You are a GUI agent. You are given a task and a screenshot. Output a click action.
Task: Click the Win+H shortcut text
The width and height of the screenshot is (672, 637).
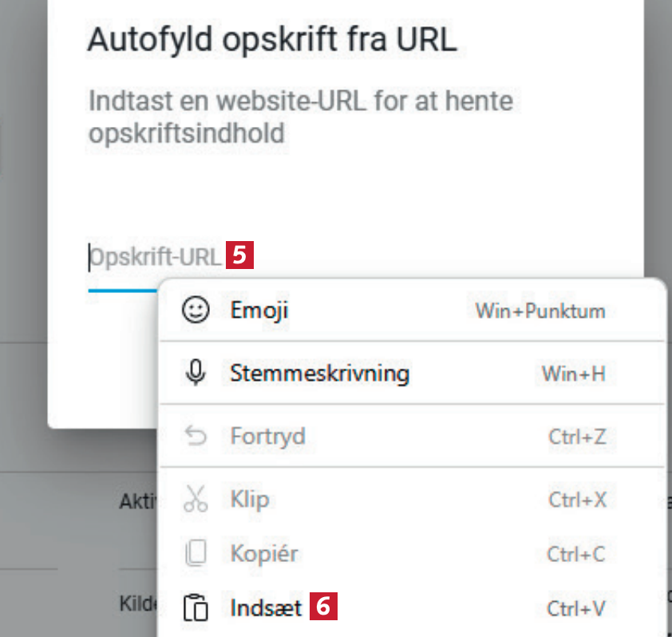coord(572,373)
